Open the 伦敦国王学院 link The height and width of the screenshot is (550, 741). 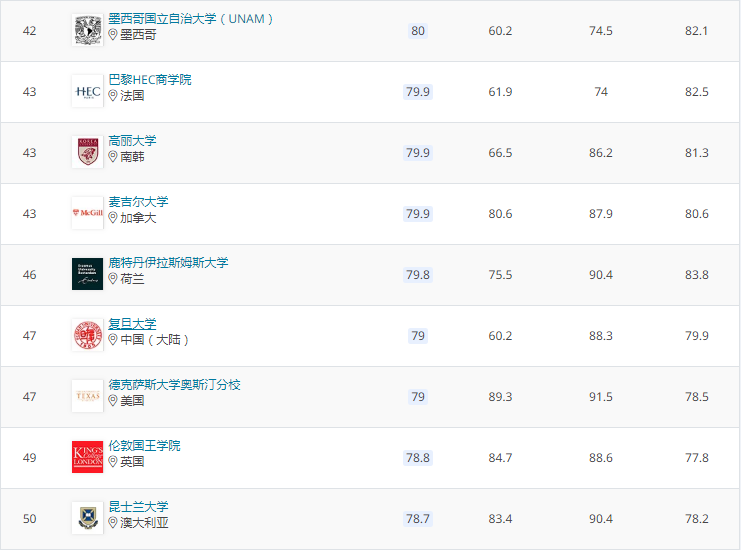point(144,446)
